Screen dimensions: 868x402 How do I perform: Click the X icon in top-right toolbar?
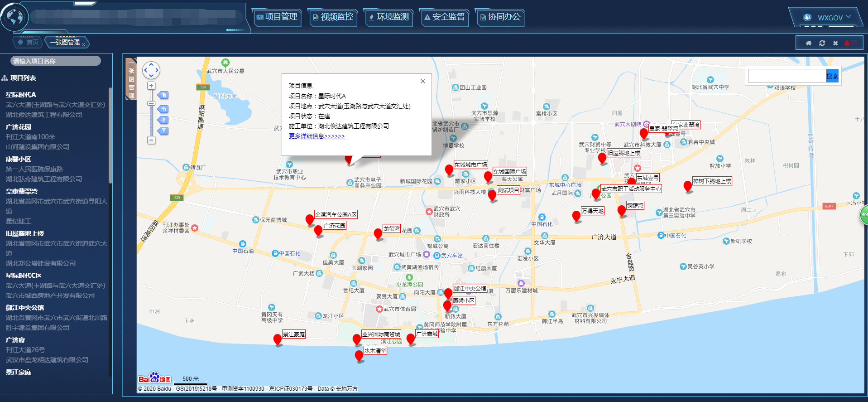835,43
